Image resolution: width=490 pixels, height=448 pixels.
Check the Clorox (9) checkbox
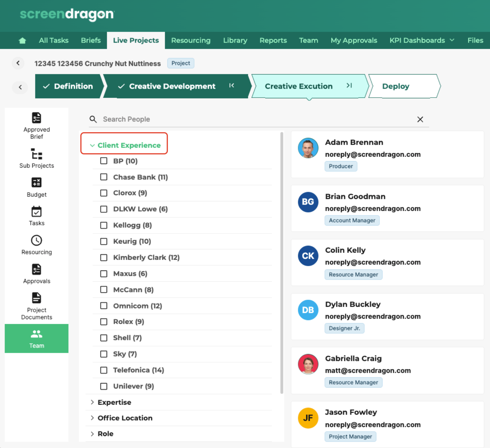tap(104, 193)
